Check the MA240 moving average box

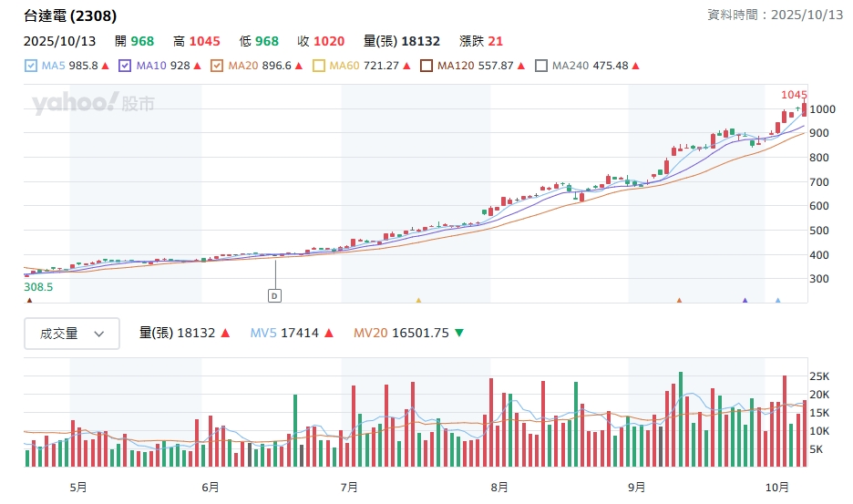[x=541, y=66]
